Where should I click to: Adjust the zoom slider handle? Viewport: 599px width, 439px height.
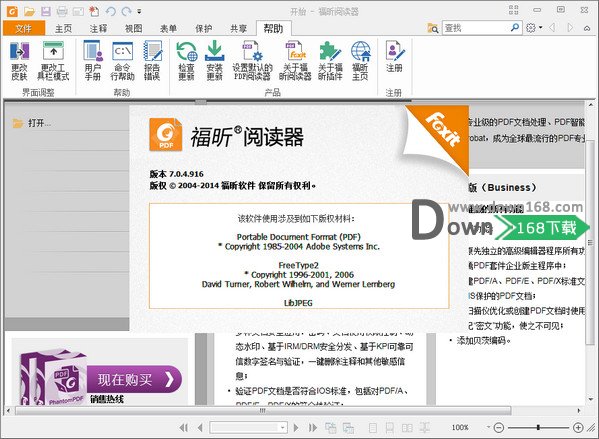[538, 428]
